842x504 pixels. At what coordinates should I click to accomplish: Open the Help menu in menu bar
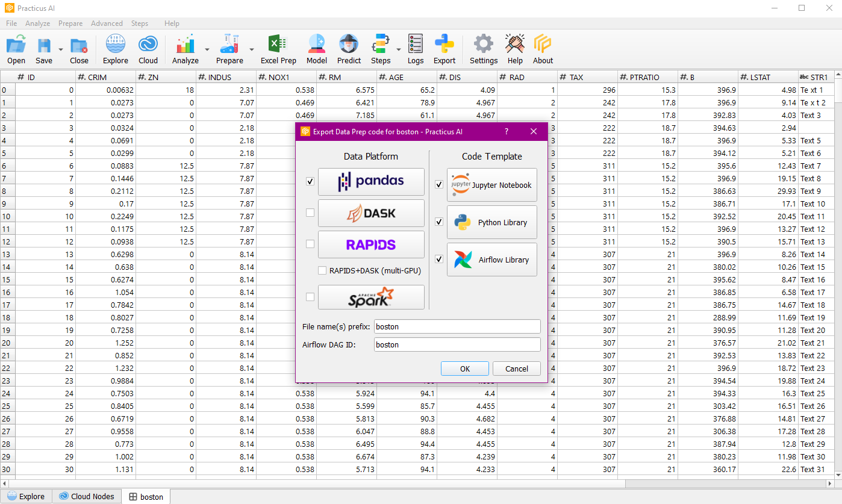pos(172,23)
